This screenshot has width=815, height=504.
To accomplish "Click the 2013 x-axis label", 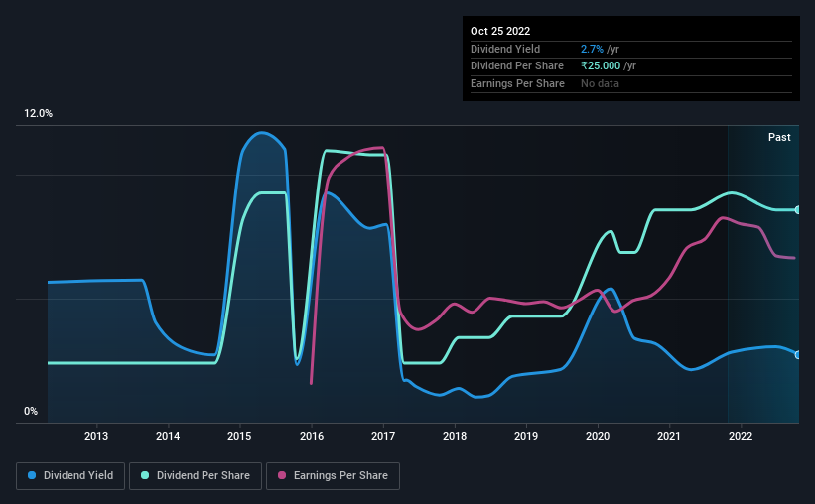I will pyautogui.click(x=96, y=436).
